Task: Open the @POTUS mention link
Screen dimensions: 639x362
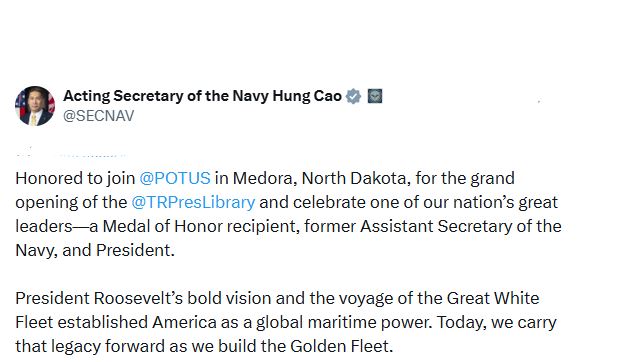Action: click(x=175, y=179)
